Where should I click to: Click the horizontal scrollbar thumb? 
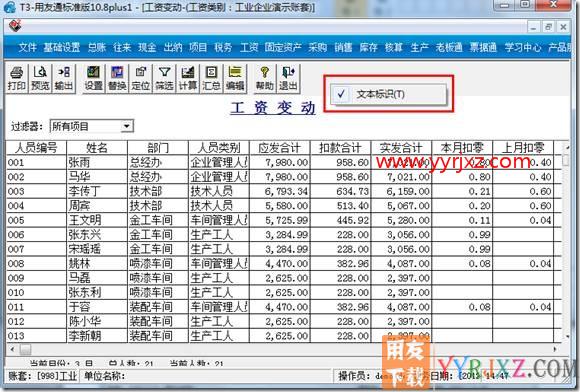click(26, 349)
